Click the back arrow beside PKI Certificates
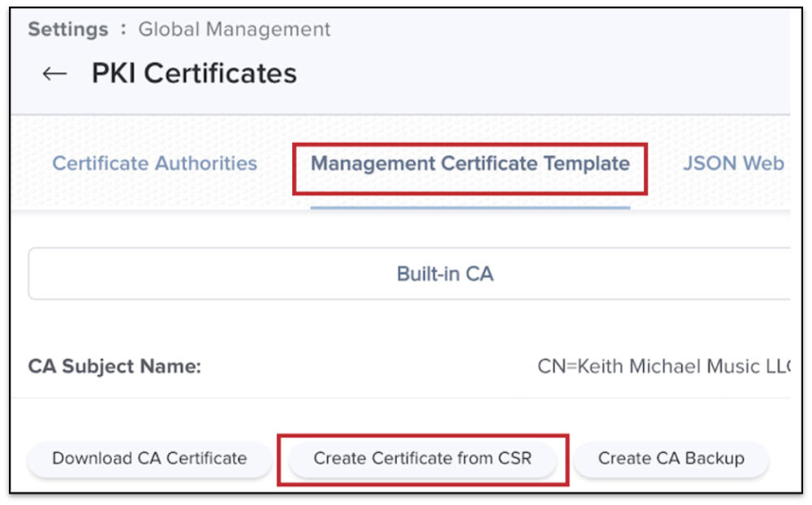Image resolution: width=812 pixels, height=505 pixels. click(54, 74)
